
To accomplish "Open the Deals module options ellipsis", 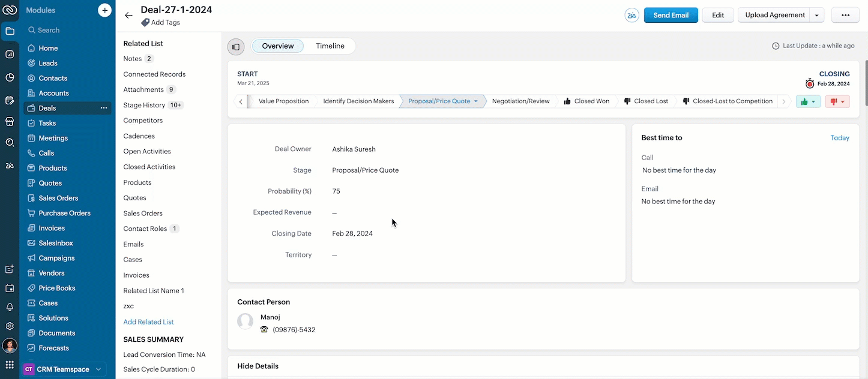I will pos(104,108).
